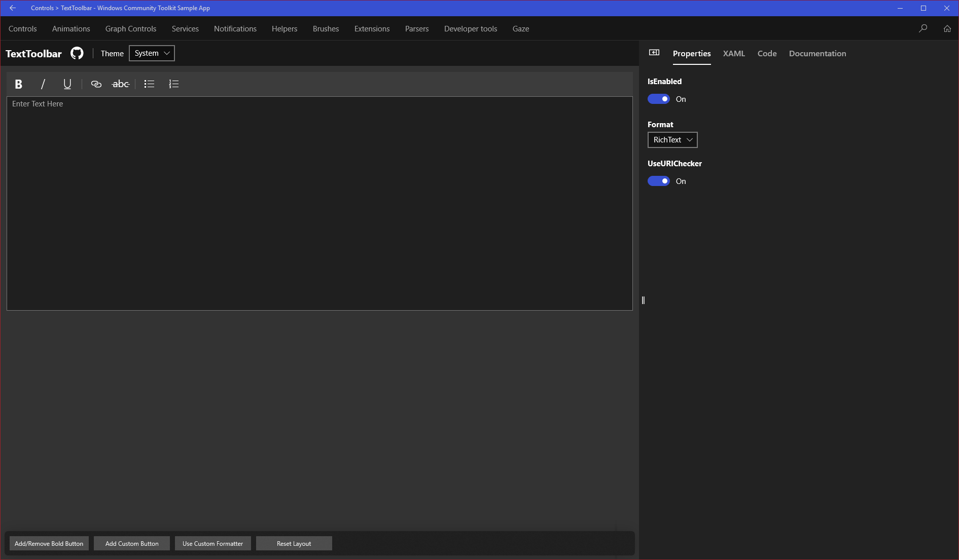Open the Format RichText dropdown
The image size is (959, 560).
pos(672,140)
